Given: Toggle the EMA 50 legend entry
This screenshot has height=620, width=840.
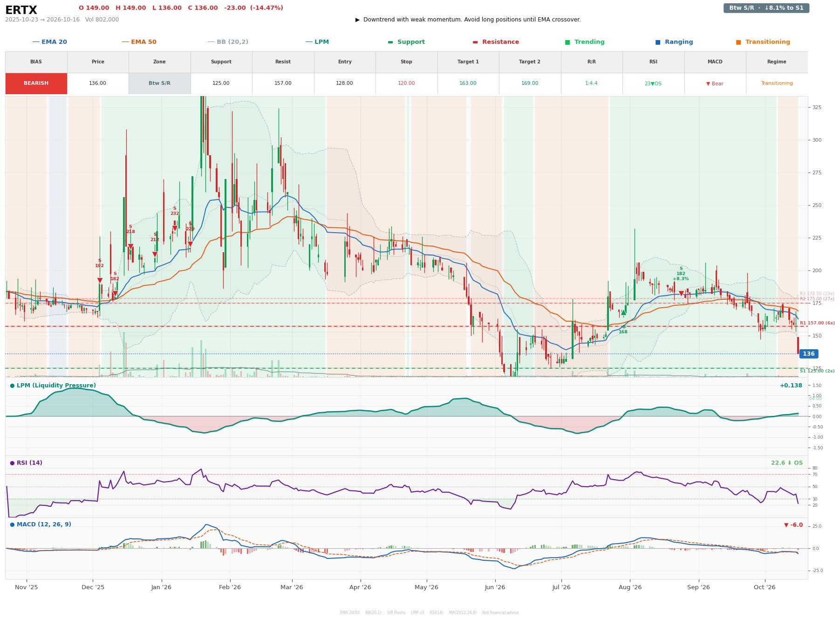Looking at the screenshot, I should click(139, 42).
